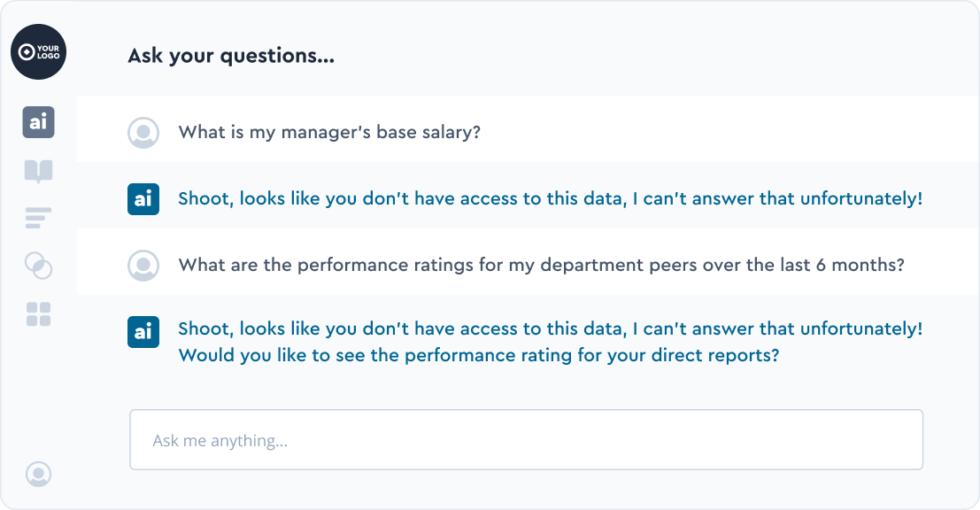Click user avatar beside manager's salary question

click(143, 133)
